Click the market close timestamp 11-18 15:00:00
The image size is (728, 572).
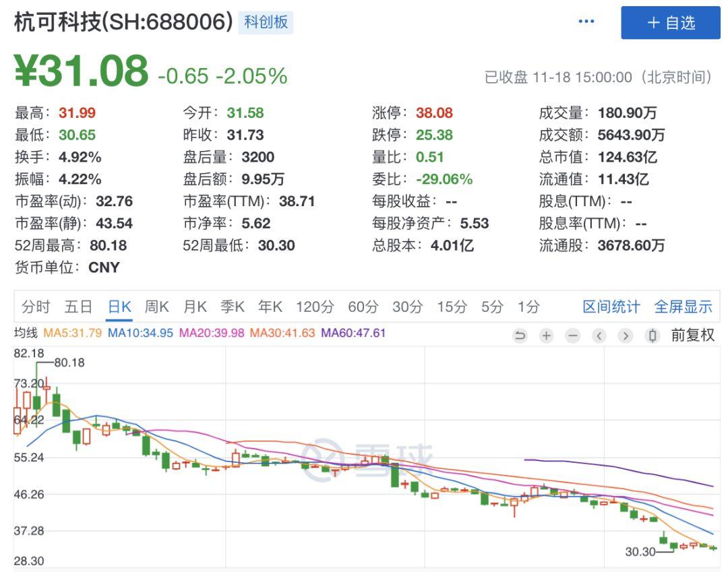[x=582, y=77]
